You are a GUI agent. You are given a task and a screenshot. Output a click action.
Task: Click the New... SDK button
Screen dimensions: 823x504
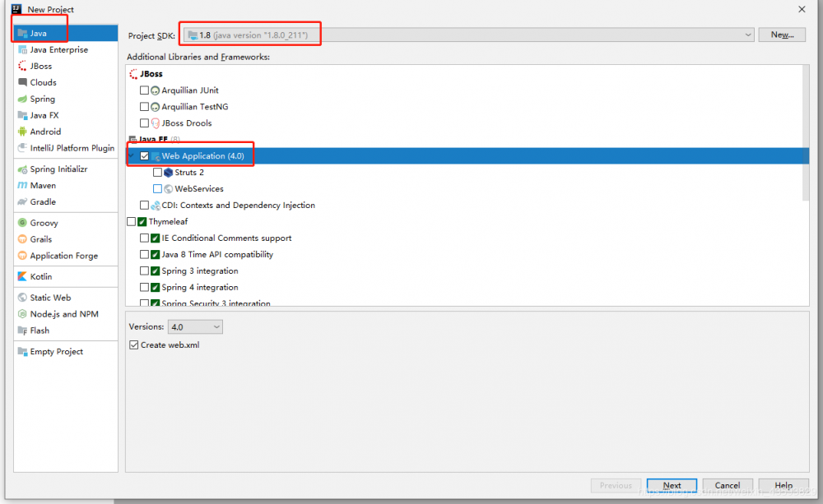(782, 35)
